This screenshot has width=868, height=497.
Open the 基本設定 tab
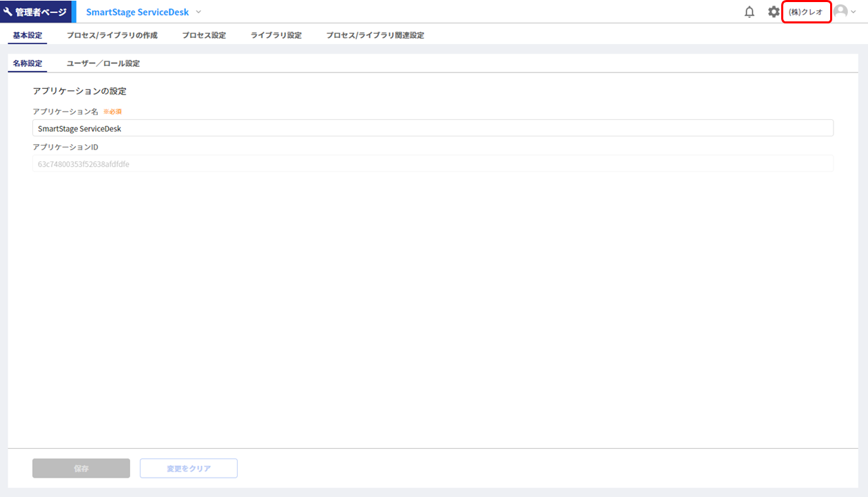[28, 35]
